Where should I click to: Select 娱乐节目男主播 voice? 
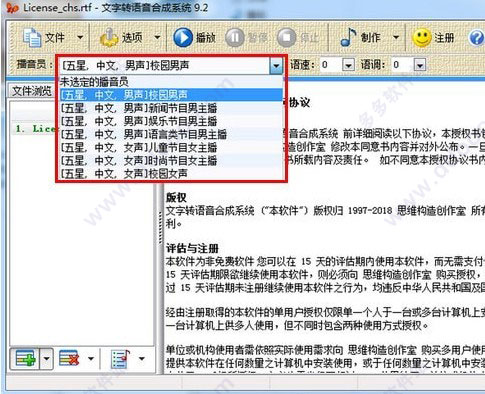pyautogui.click(x=170, y=121)
